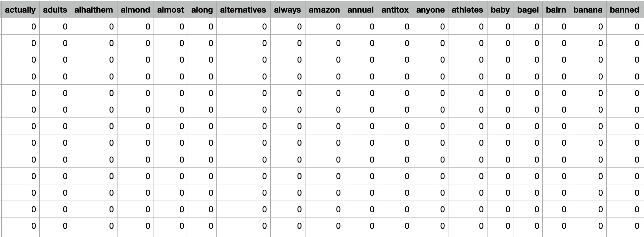Click the 'adults' column header
644x237 pixels.
55,10
